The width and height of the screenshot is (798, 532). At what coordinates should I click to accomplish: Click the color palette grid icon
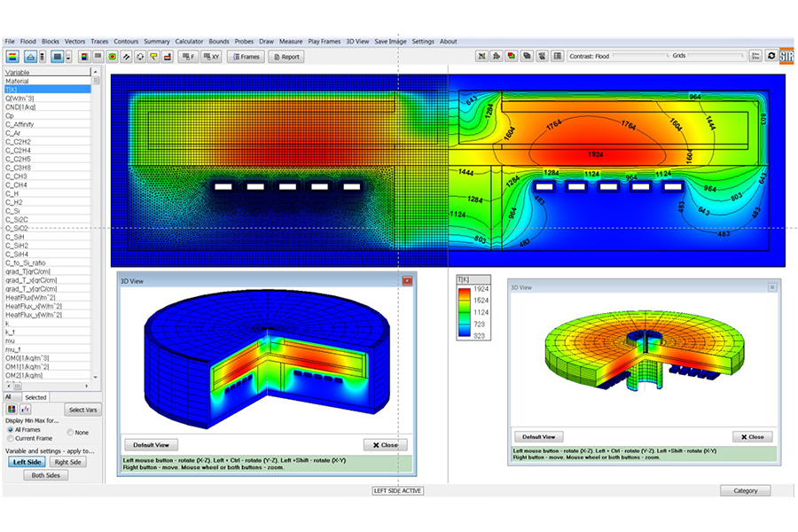pyautogui.click(x=12, y=409)
